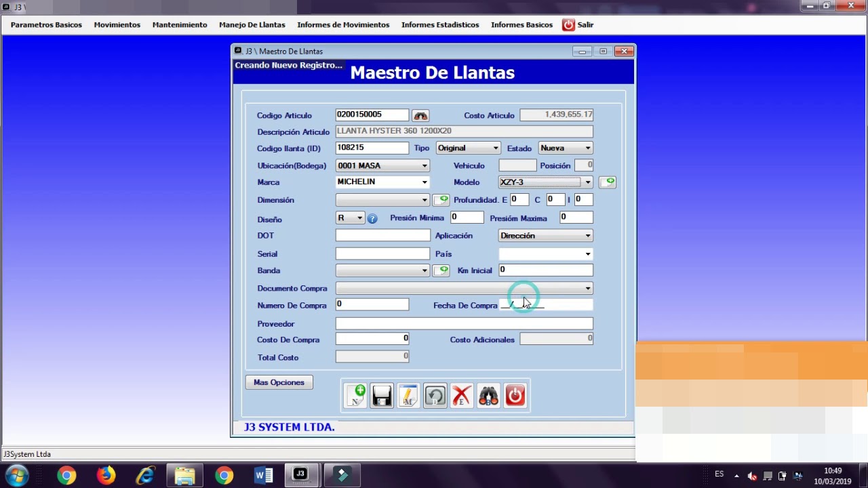Click the Profundidad E field
Screen dimensions: 868x488
[519, 199]
